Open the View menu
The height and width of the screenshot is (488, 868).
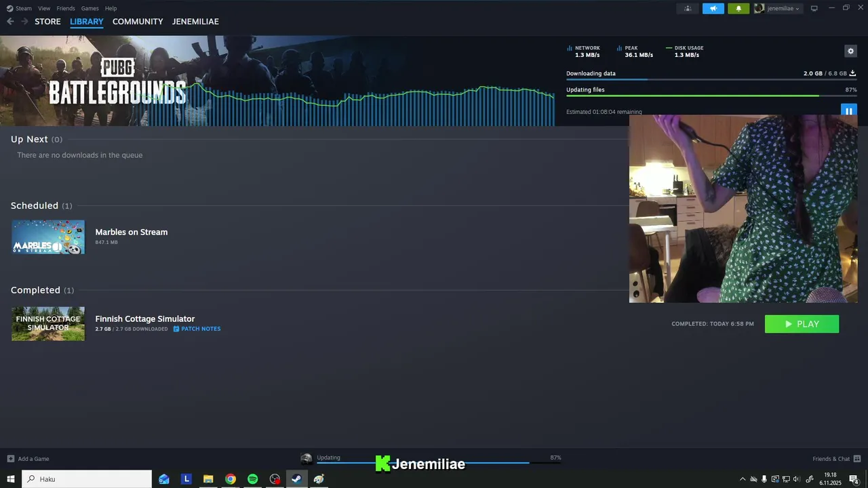tap(44, 8)
